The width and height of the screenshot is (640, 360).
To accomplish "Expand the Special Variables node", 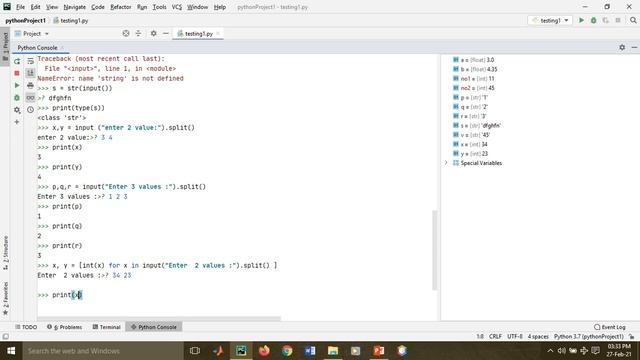I will (x=446, y=163).
